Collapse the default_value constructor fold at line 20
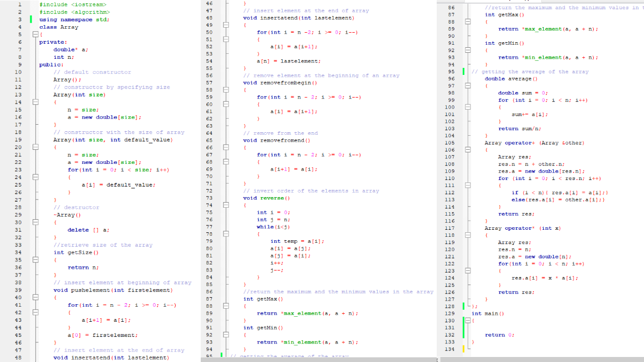Image resolution: width=644 pixels, height=362 pixels. click(x=36, y=147)
